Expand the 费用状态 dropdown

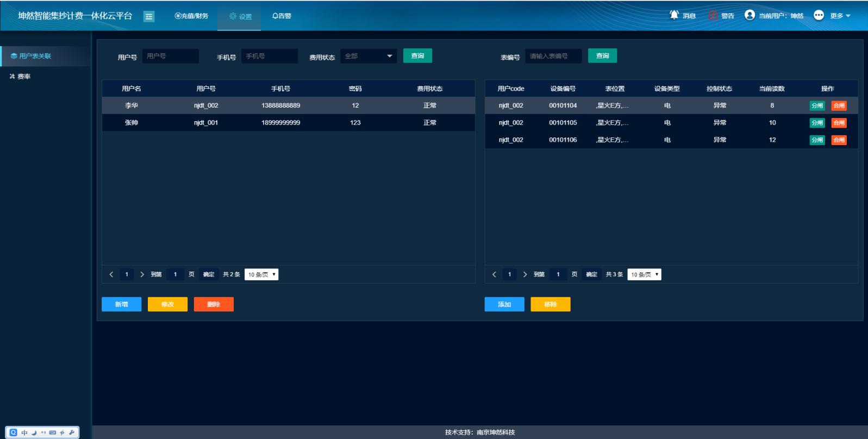pos(369,56)
